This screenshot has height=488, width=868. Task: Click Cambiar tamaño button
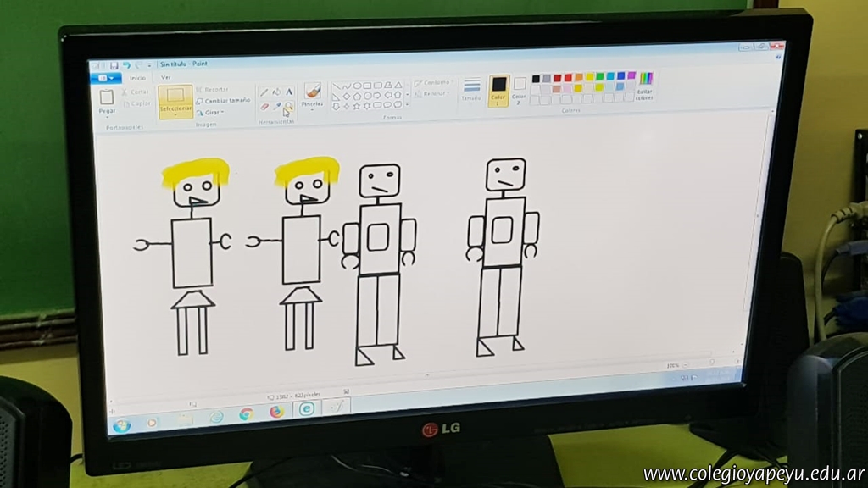point(223,100)
